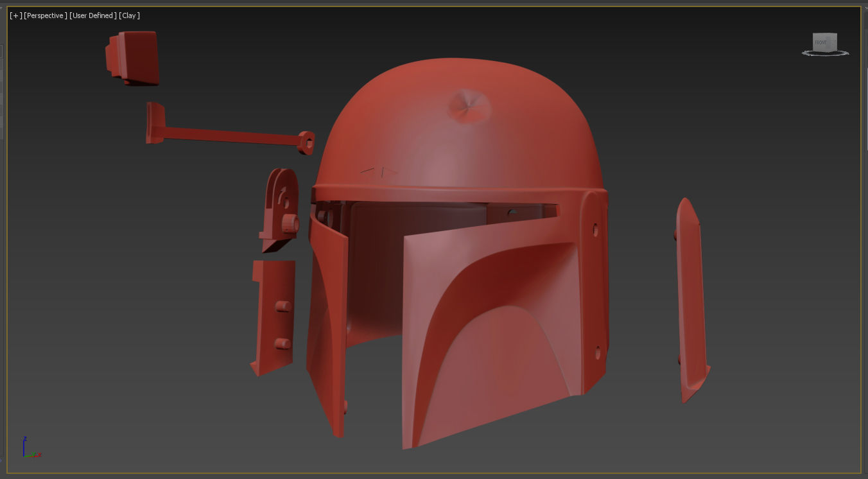Click the Front face of the ViewCube
The image size is (868, 479).
(822, 42)
